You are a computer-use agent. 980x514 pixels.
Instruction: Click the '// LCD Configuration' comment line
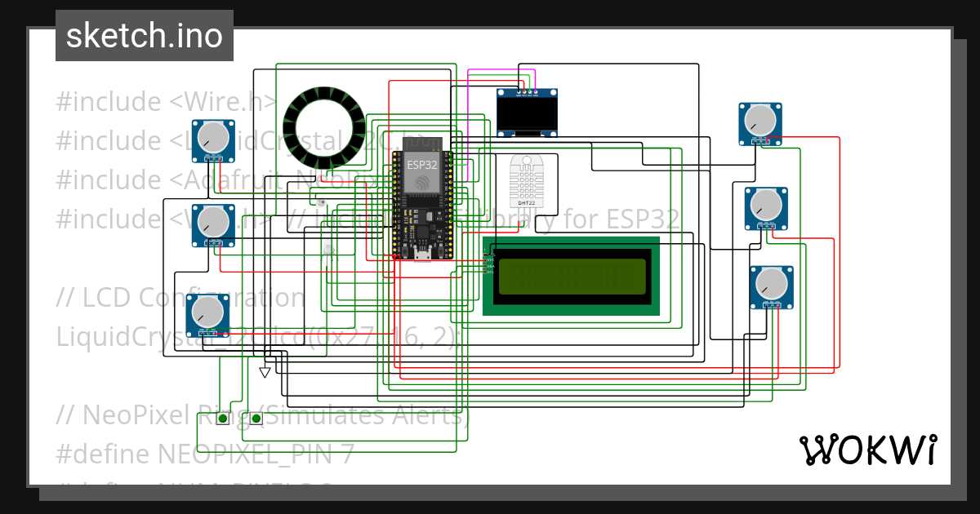coord(180,298)
